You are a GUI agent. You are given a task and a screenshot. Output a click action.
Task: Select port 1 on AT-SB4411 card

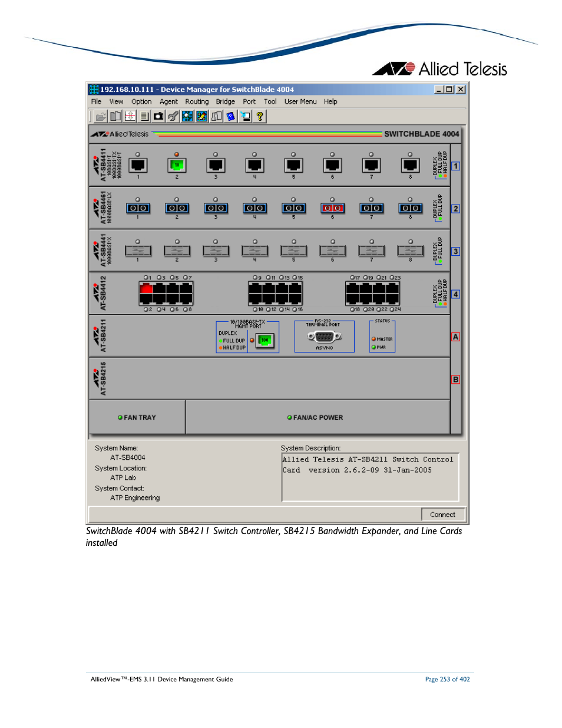pyautogui.click(x=138, y=165)
